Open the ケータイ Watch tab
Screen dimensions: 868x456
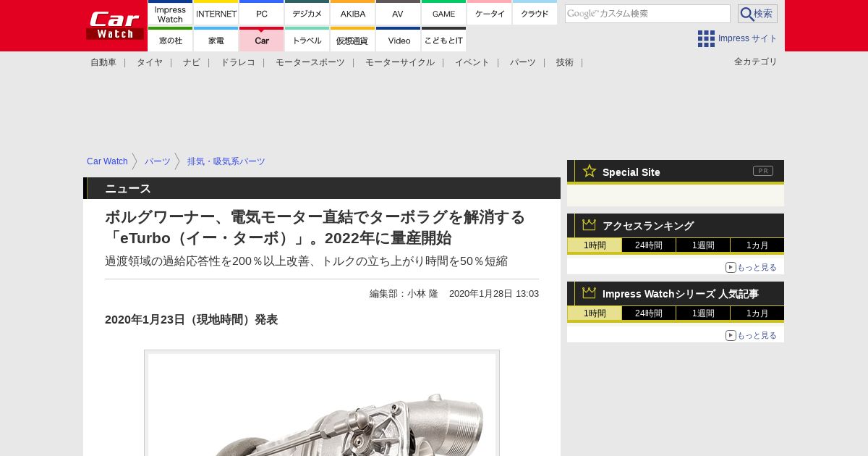tap(490, 12)
